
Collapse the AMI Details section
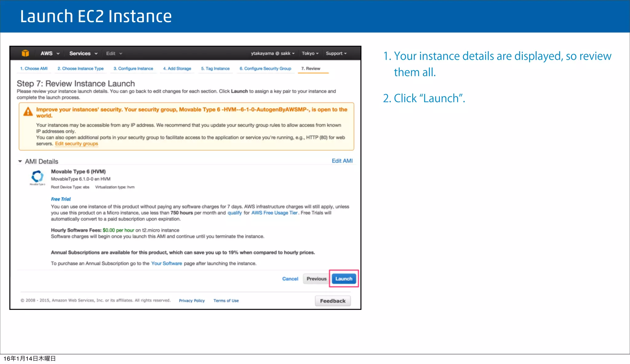[x=20, y=161]
